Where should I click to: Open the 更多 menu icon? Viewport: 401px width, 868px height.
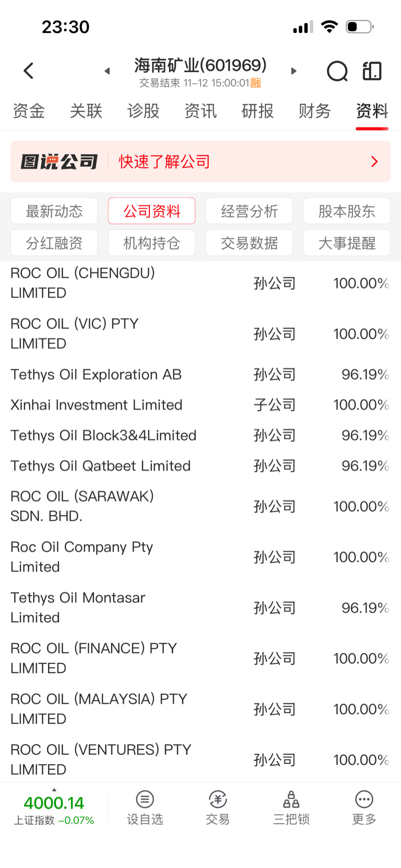[364, 799]
